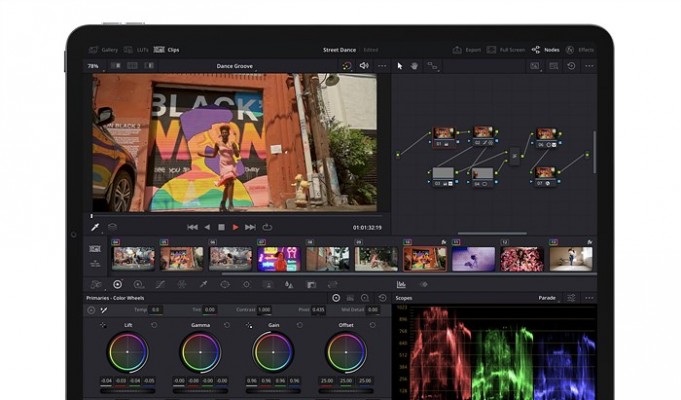Image resolution: width=681 pixels, height=400 pixels.
Task: Toggle loop playback button
Action: [267, 227]
